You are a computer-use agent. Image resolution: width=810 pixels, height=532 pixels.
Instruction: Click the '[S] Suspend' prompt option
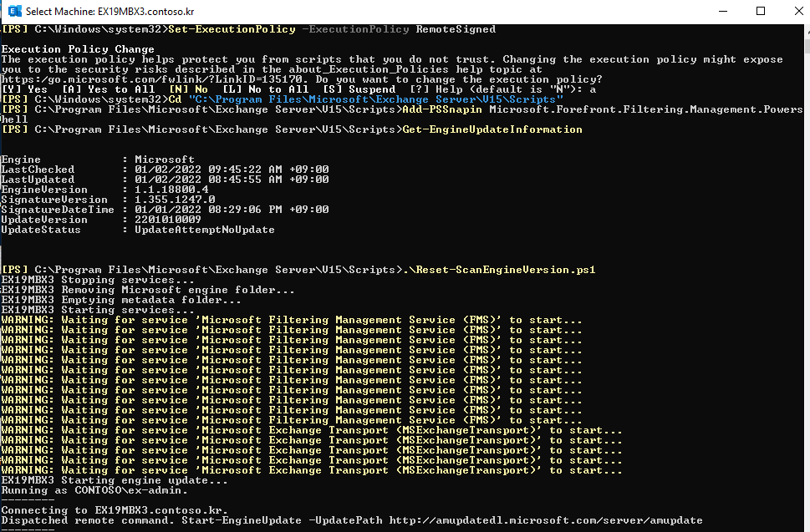(359, 89)
